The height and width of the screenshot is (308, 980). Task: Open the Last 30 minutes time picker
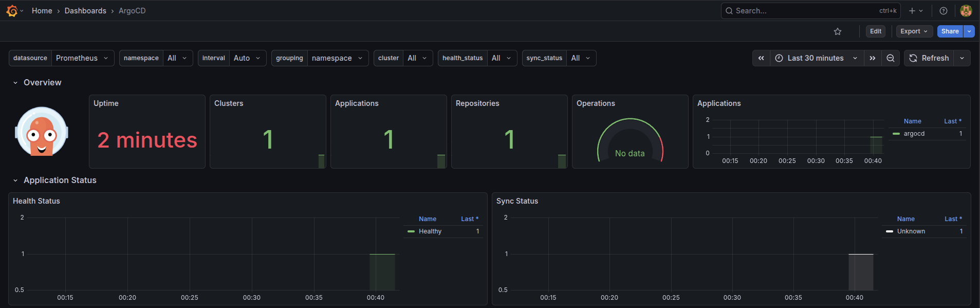(x=817, y=58)
